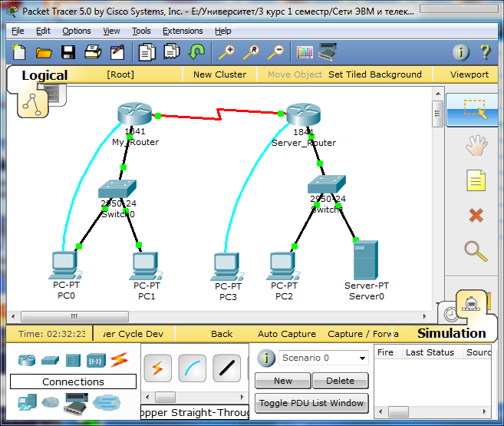Open the Options menu
504x426 pixels.
[x=77, y=31]
